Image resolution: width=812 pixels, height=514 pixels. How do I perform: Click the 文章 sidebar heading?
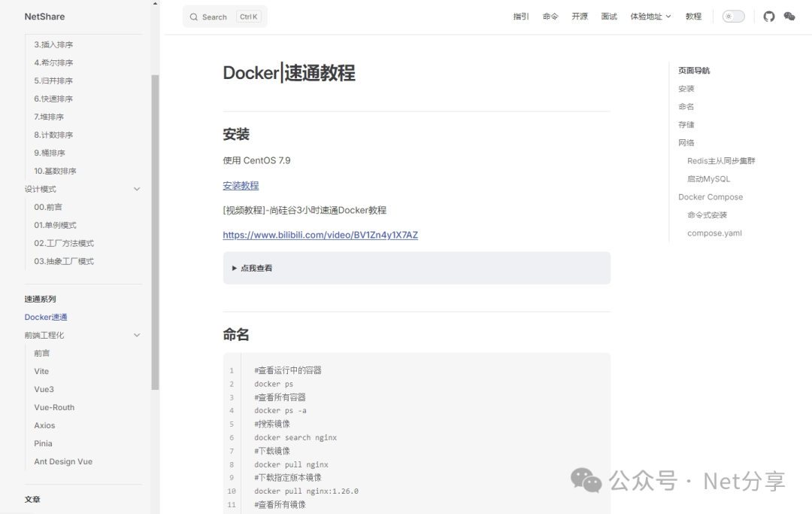32,500
